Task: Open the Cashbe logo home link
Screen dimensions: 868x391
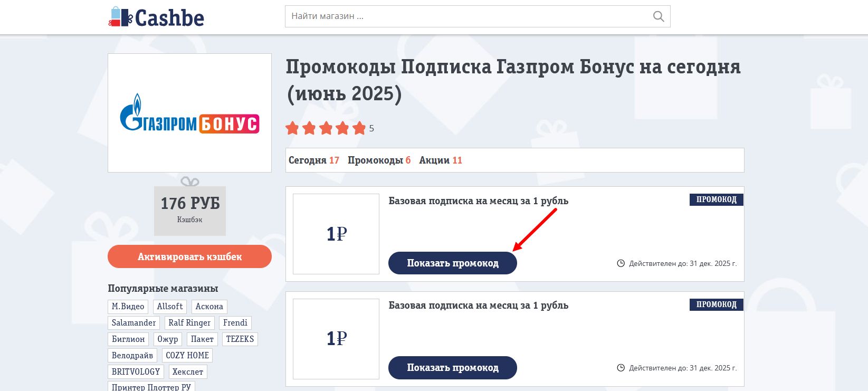Action: (x=156, y=17)
